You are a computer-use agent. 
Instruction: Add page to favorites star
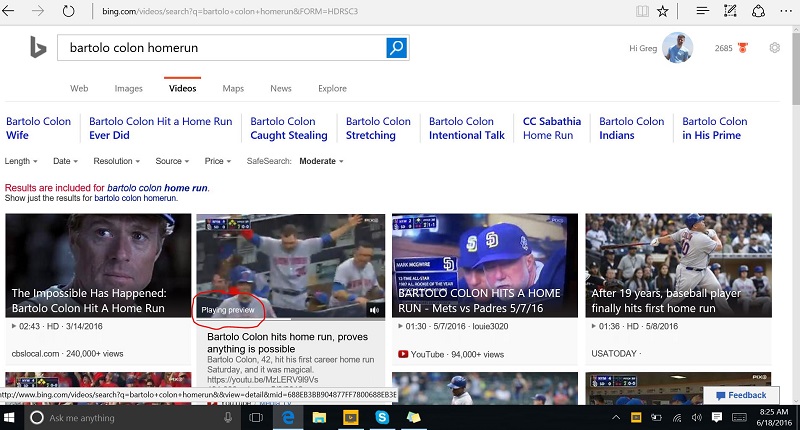click(x=663, y=11)
